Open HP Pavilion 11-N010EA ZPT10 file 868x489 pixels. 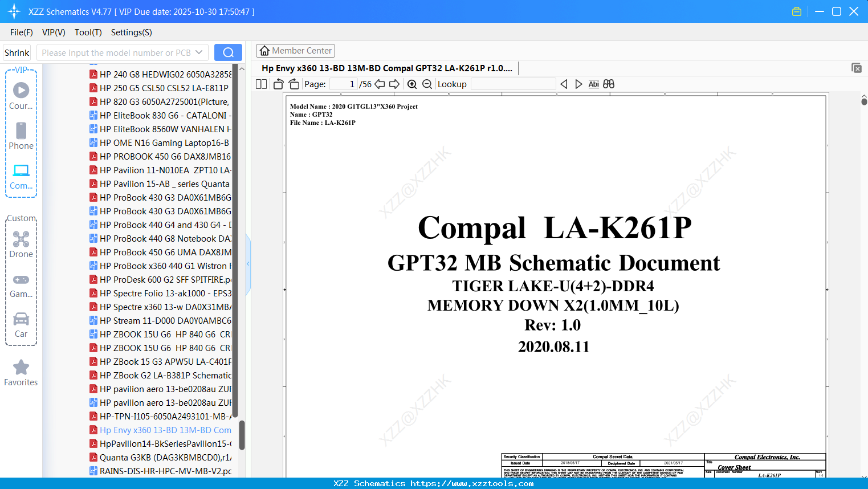(161, 170)
